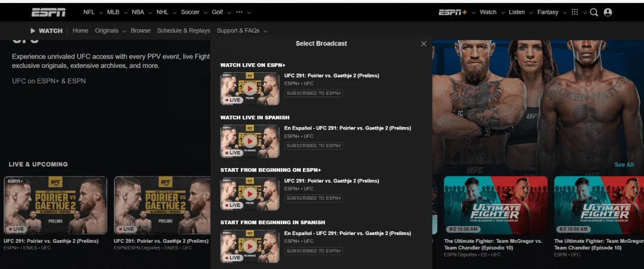644x269 pixels.
Task: Open the Soccer menu item
Action: tap(190, 13)
